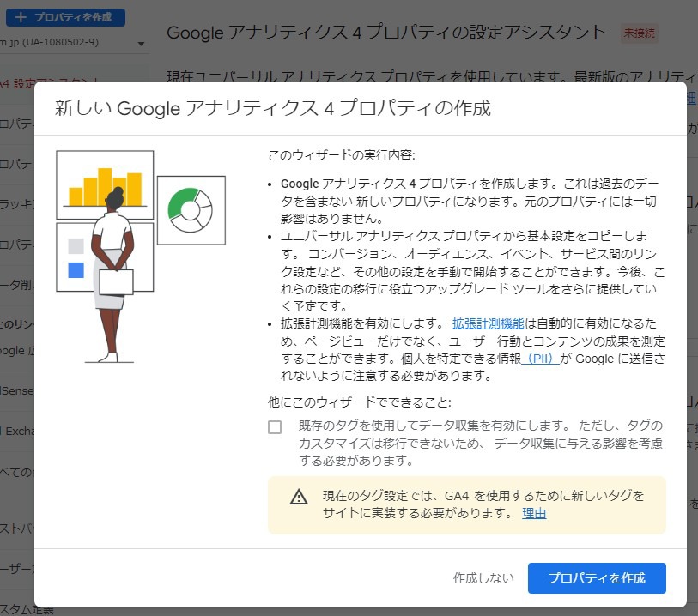Click the 未接続 status badge
Screen dimensions: 698x616
(x=639, y=33)
